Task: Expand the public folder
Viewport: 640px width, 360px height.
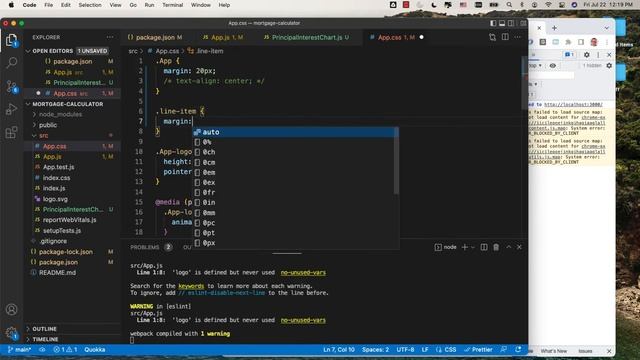Action: pyautogui.click(x=48, y=125)
